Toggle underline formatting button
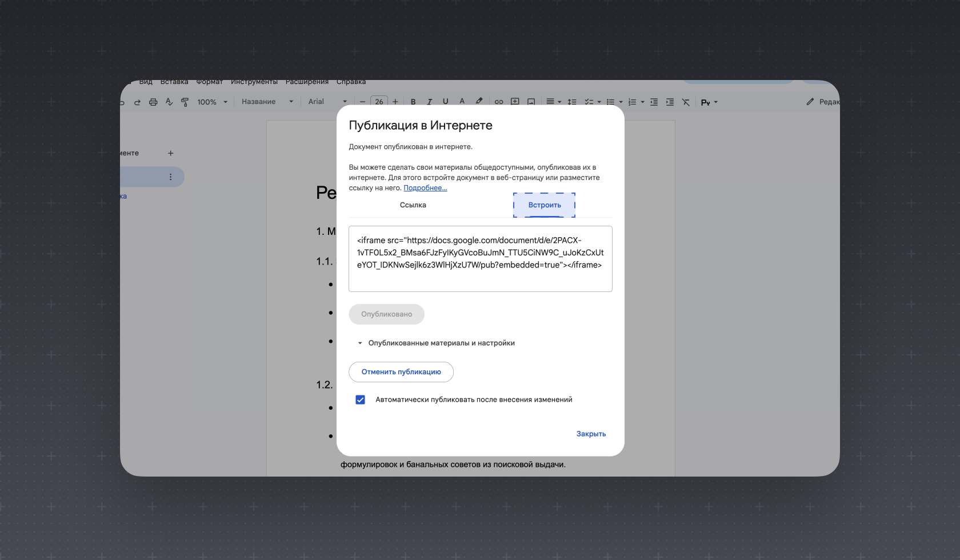 446,102
